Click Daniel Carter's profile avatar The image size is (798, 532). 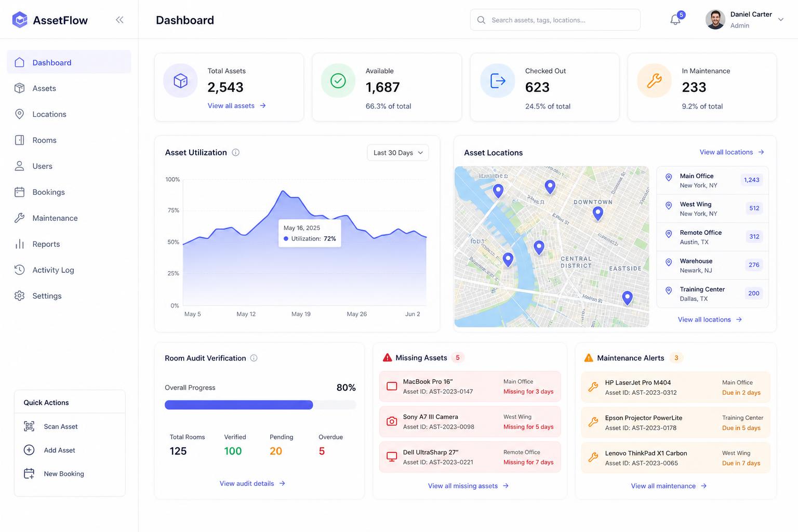point(715,20)
